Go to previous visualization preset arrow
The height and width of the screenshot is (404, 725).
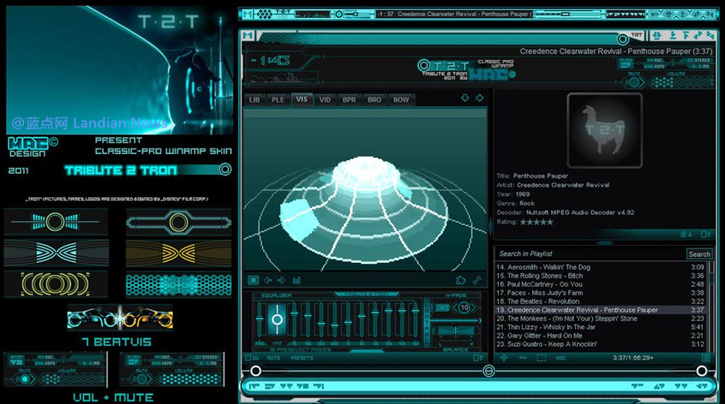(x=268, y=280)
